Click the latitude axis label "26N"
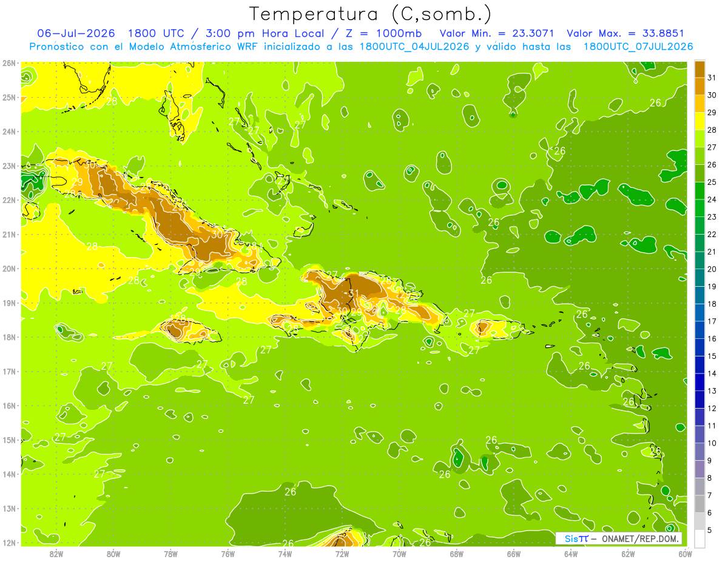728x562 pixels. click(8, 62)
